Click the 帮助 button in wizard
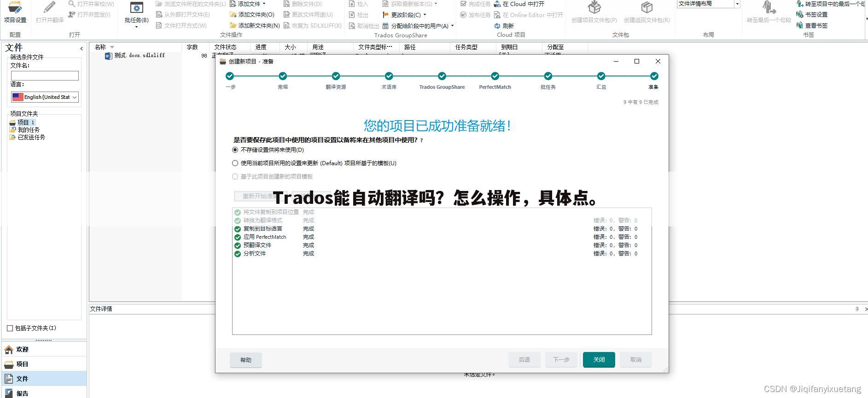 point(246,360)
